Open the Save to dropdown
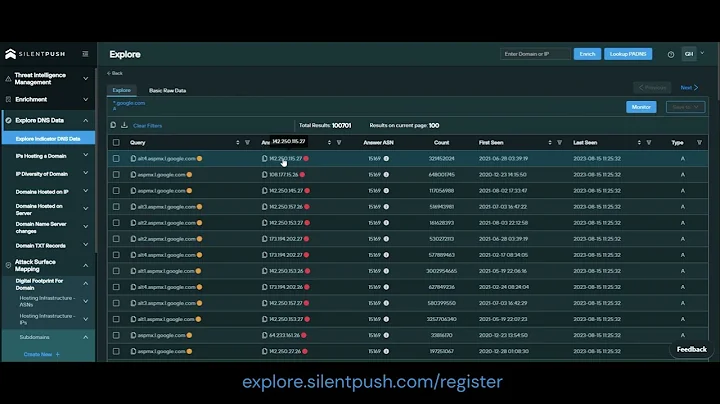 (x=685, y=107)
